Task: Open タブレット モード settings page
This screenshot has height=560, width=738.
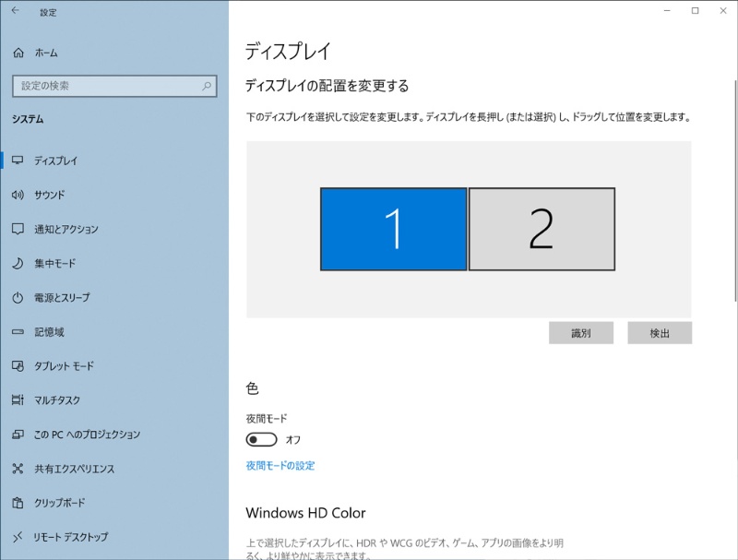Action: (64, 366)
